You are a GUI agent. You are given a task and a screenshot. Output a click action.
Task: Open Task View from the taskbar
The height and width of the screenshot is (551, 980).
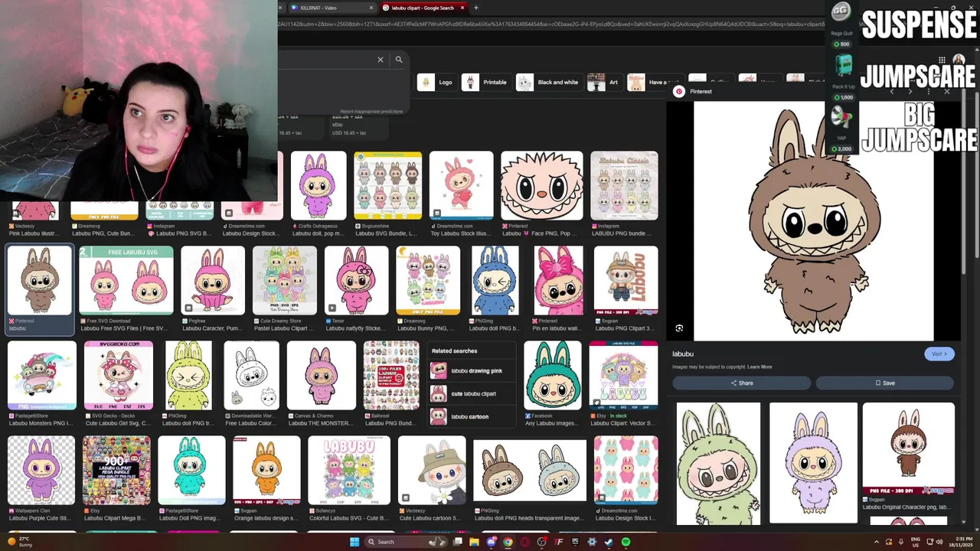pos(458,542)
